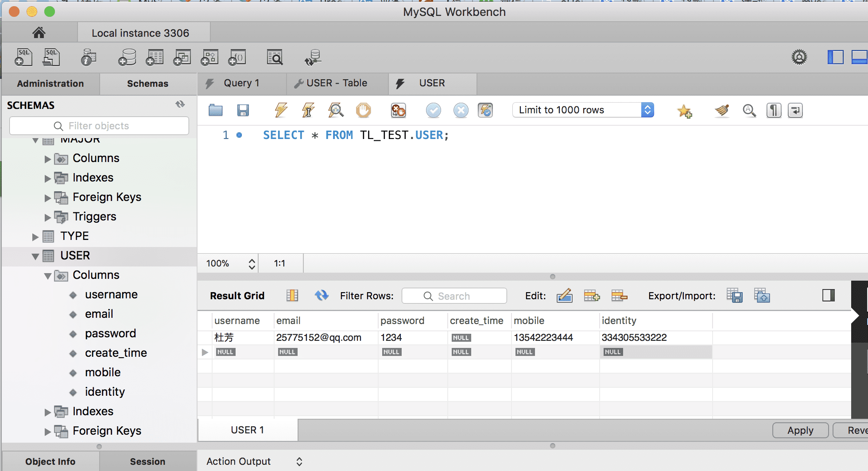
Task: Expand the Indexes node under USER
Action: (x=47, y=411)
